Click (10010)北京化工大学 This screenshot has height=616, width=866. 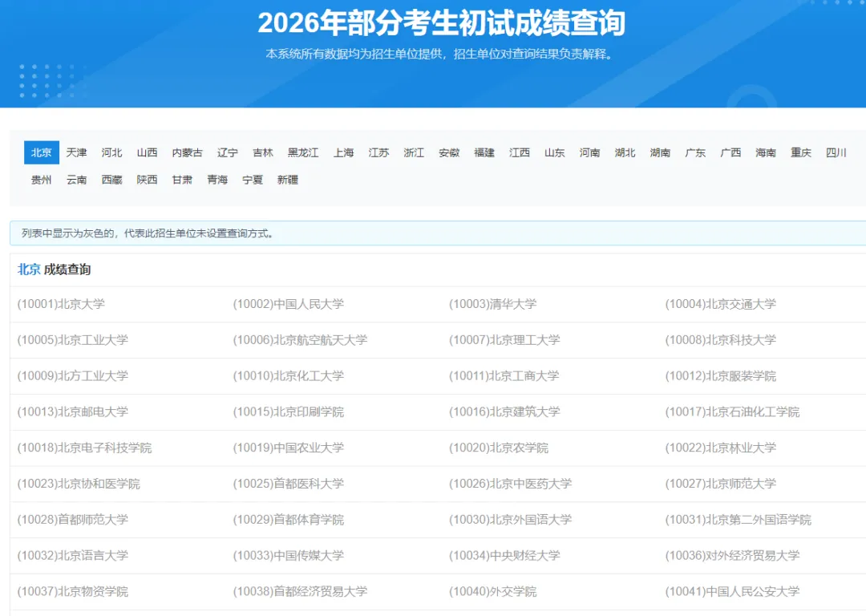[x=289, y=375]
